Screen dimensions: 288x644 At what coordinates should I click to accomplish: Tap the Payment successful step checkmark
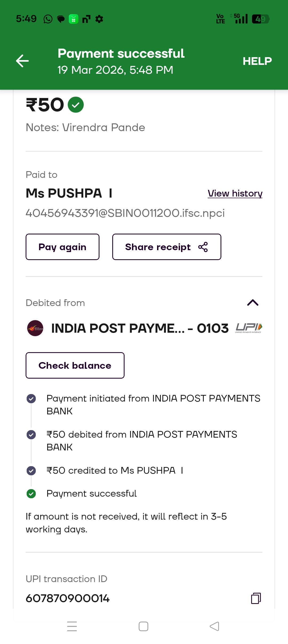tap(31, 494)
